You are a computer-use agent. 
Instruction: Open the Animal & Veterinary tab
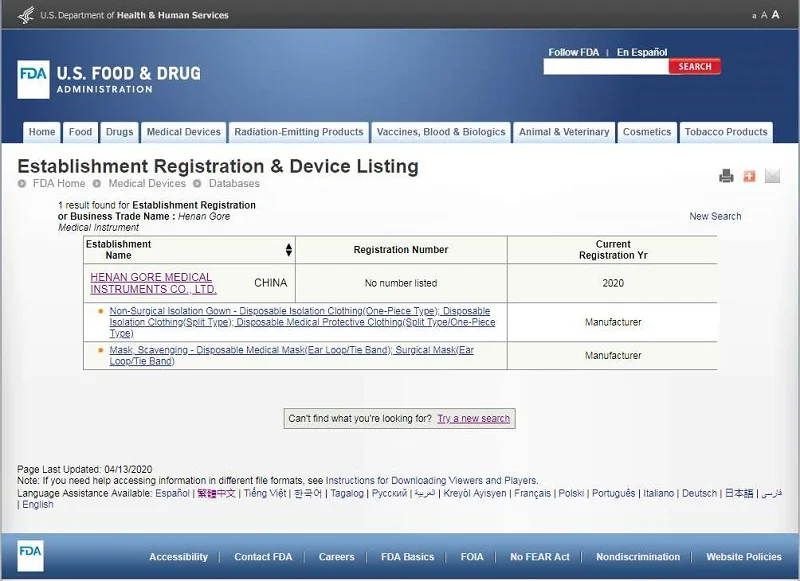(x=564, y=132)
